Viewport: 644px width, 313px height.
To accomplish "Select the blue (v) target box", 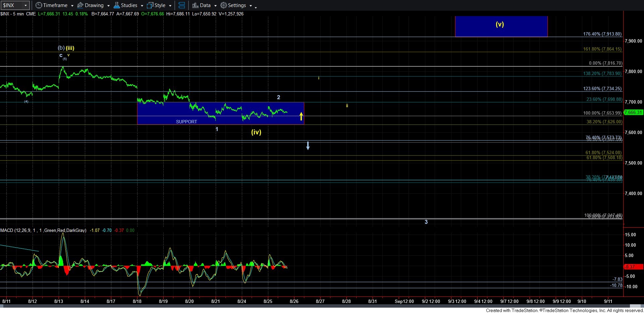I will (501, 26).
